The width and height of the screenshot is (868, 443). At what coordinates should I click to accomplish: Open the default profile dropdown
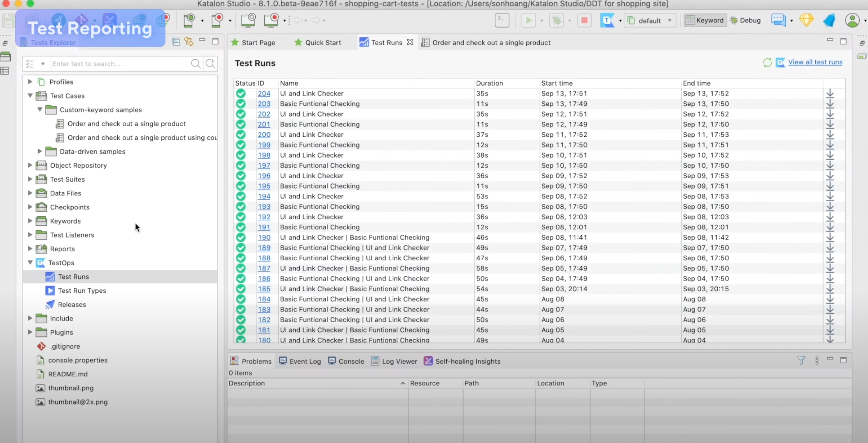651,20
